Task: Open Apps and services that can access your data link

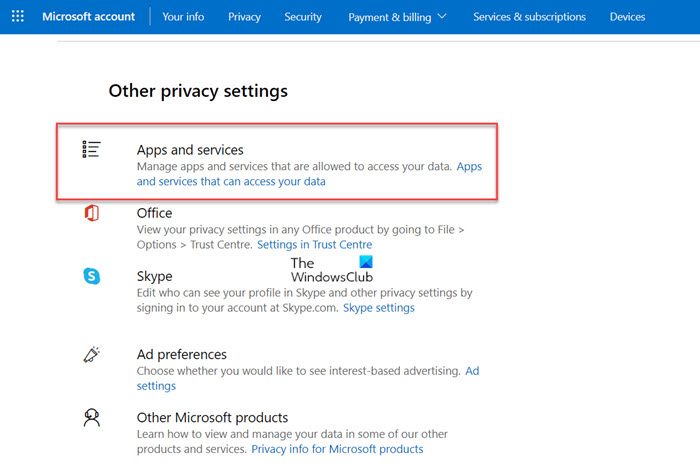Action: pyautogui.click(x=231, y=182)
